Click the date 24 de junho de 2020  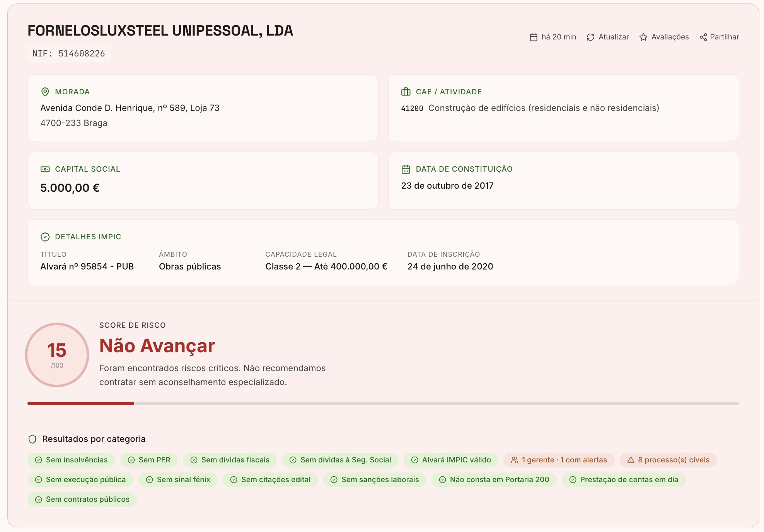(450, 267)
